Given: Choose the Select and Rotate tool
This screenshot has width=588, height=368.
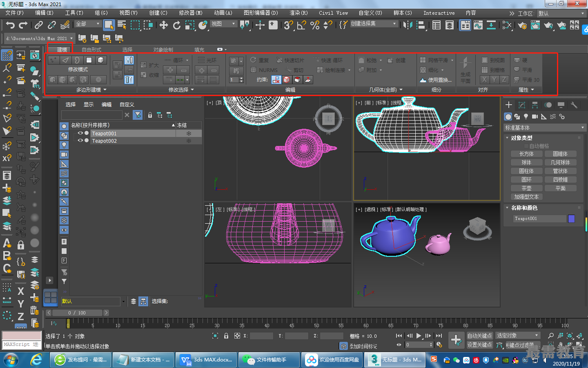Looking at the screenshot, I should point(176,25).
